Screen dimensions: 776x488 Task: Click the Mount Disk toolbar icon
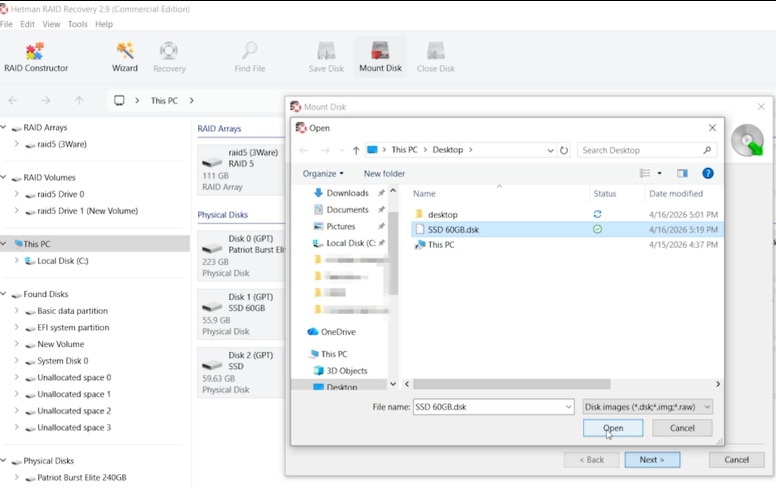[x=380, y=57]
